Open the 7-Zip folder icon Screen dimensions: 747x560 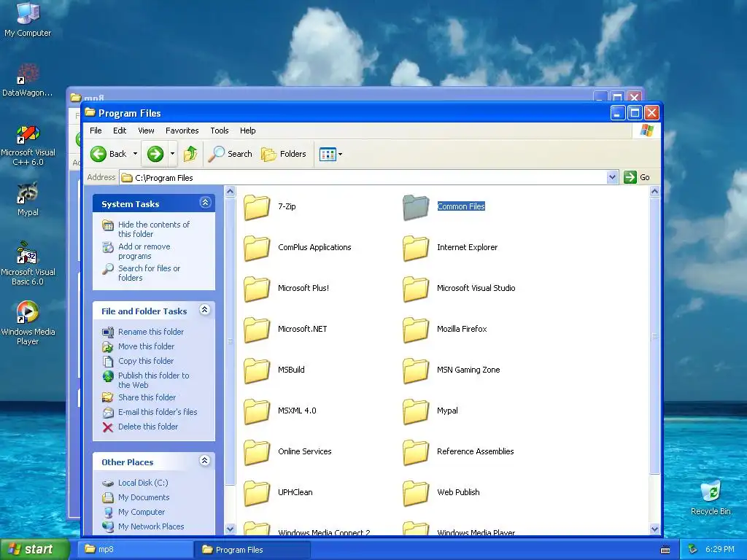point(257,207)
